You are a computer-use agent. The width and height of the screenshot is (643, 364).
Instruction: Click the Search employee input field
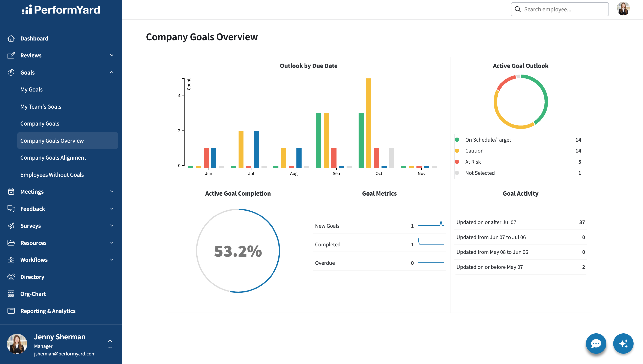tap(560, 9)
